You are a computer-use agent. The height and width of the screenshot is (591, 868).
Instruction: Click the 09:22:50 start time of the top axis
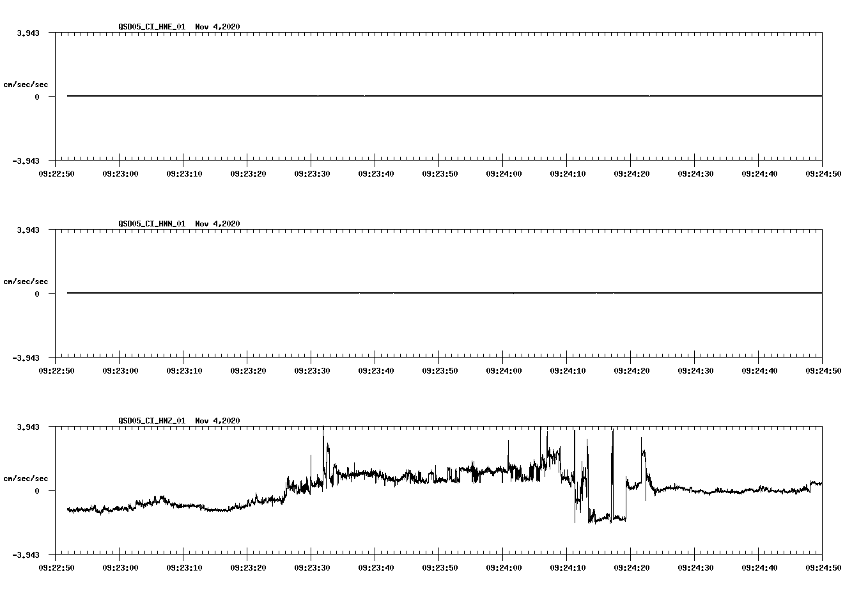(55, 172)
